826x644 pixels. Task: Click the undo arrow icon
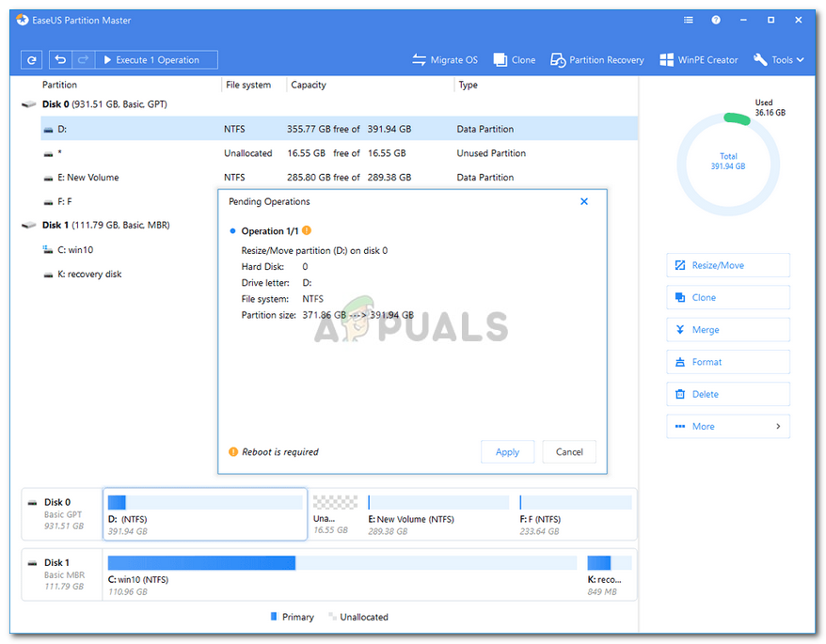(61, 60)
